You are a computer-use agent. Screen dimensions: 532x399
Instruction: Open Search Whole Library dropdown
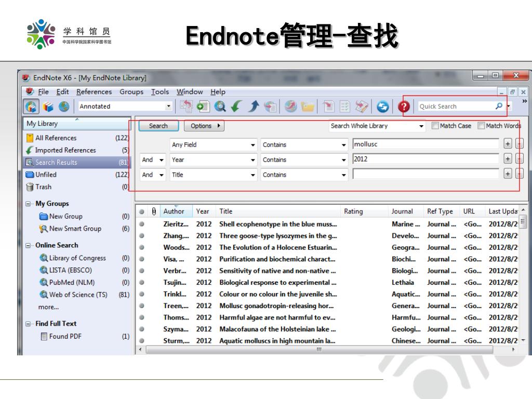(421, 126)
